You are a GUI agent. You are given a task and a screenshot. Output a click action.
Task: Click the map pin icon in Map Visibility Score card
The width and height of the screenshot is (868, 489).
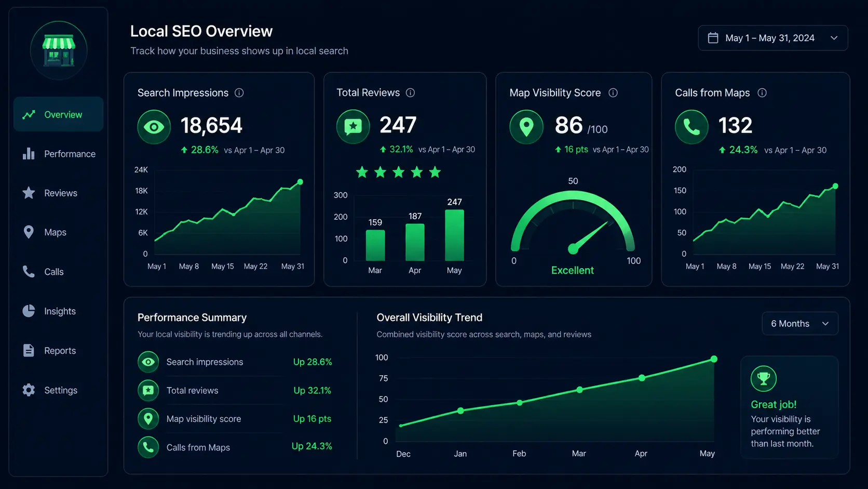pyautogui.click(x=526, y=127)
